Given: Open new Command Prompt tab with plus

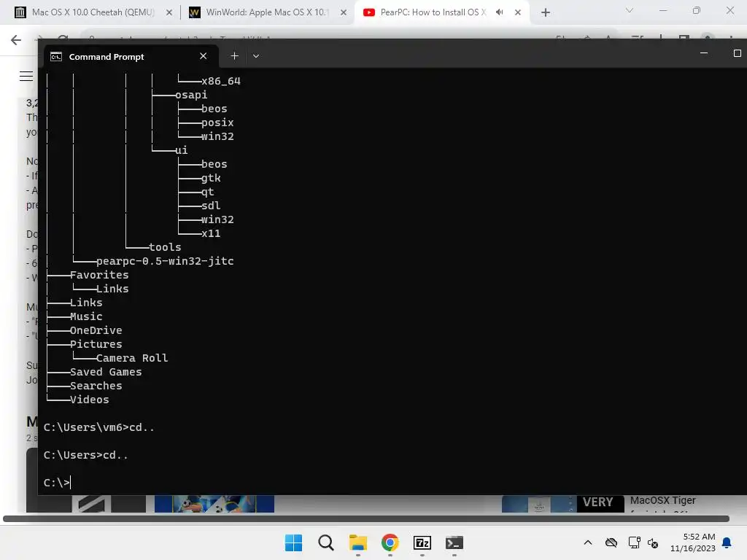Looking at the screenshot, I should pyautogui.click(x=234, y=56).
